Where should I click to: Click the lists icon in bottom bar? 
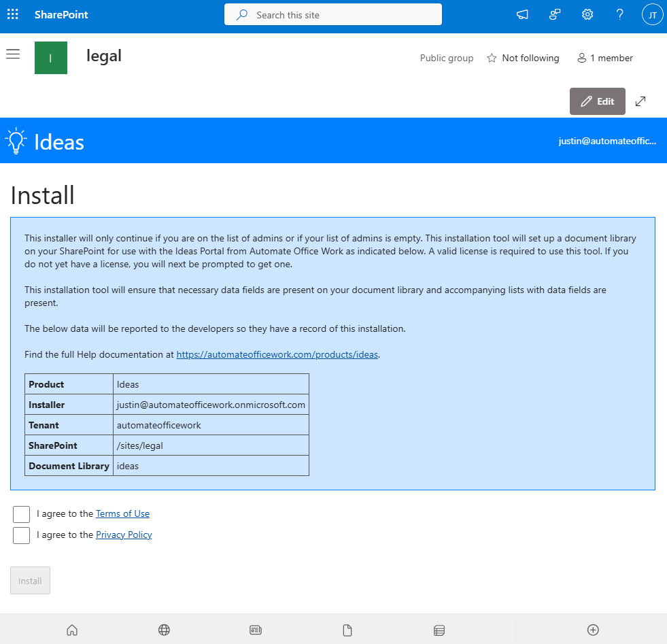[x=439, y=630]
